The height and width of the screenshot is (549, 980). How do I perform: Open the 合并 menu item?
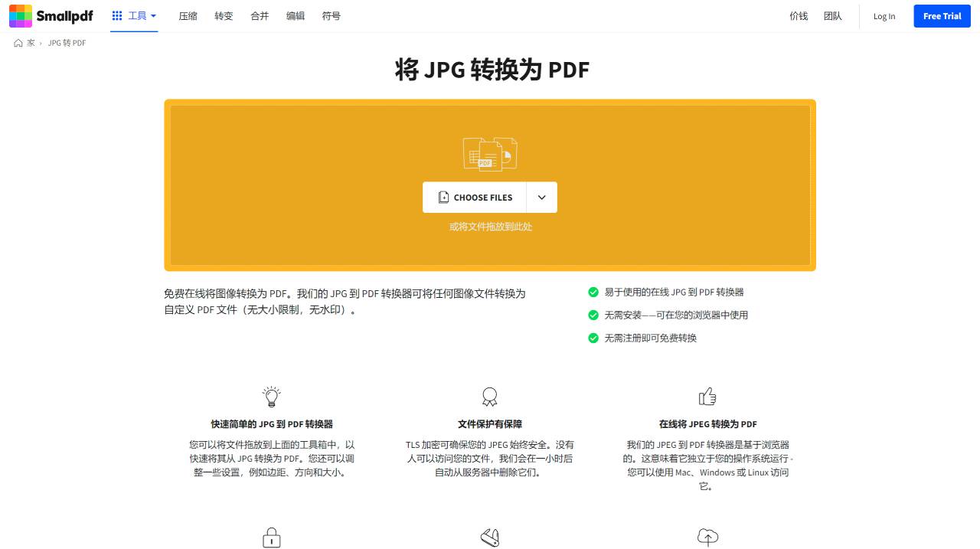(x=260, y=15)
